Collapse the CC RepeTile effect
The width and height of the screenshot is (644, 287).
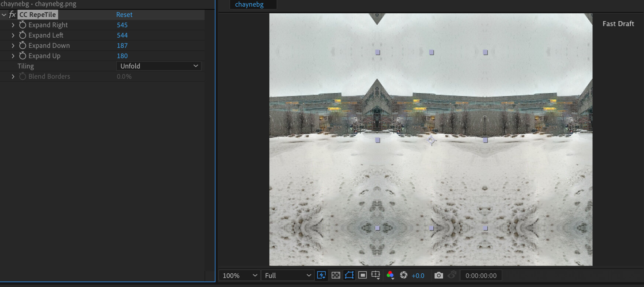(x=4, y=15)
